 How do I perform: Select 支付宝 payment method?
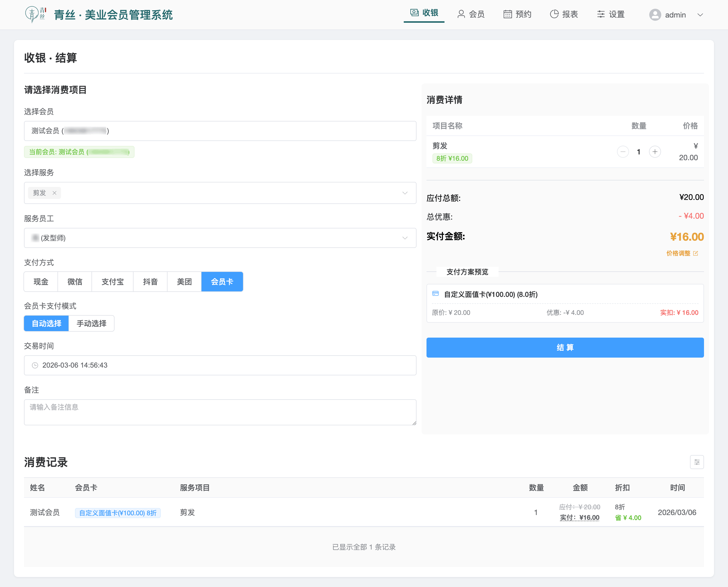point(113,282)
